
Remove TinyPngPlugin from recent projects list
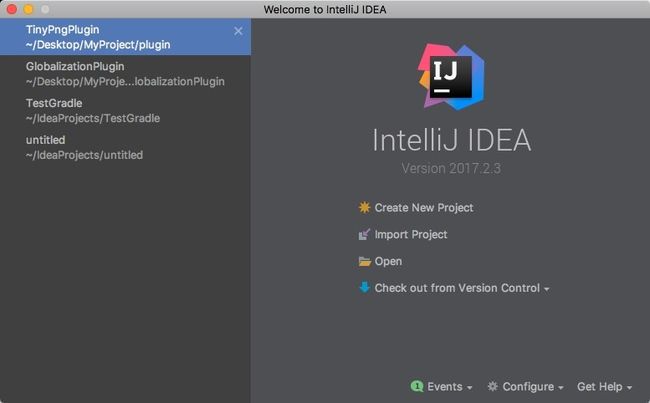tap(238, 31)
